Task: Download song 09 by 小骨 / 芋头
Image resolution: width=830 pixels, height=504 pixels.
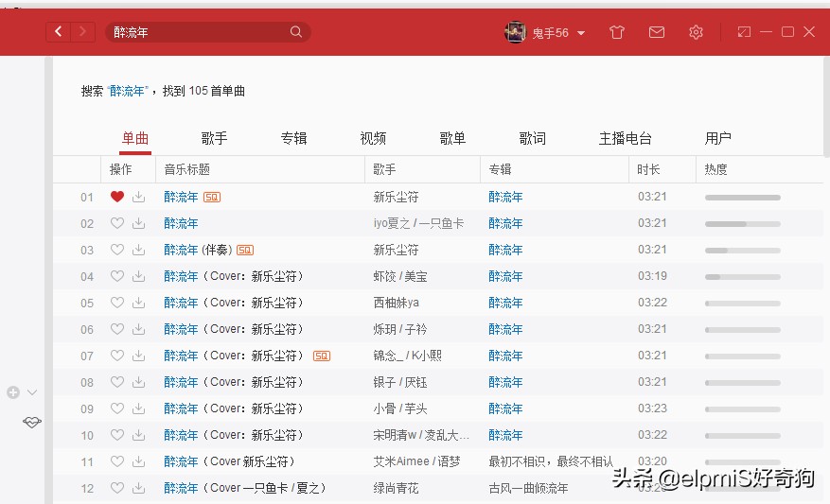Action: [x=139, y=408]
